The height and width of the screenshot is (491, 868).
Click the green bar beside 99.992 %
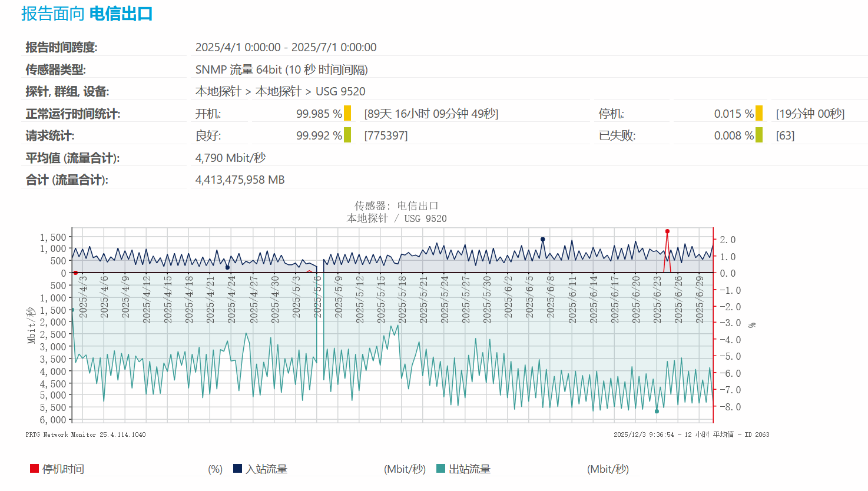(347, 135)
